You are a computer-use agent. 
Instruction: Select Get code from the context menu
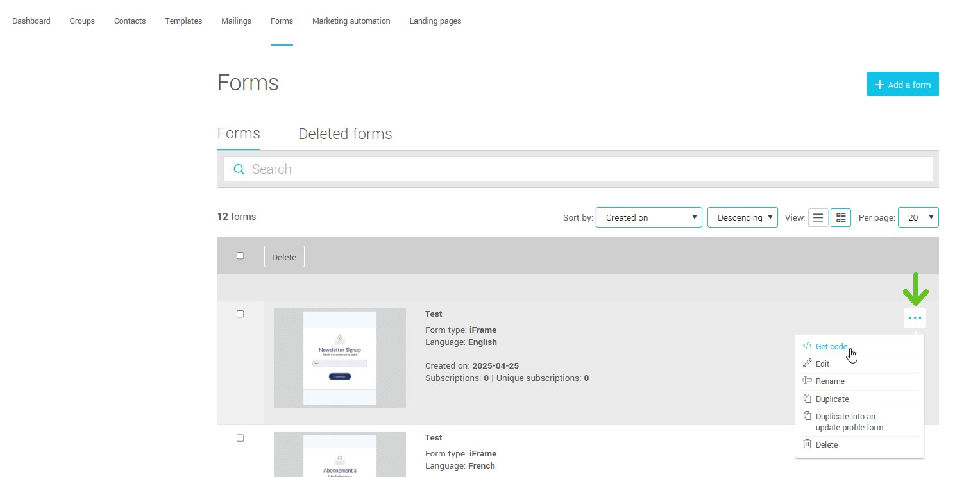point(831,346)
